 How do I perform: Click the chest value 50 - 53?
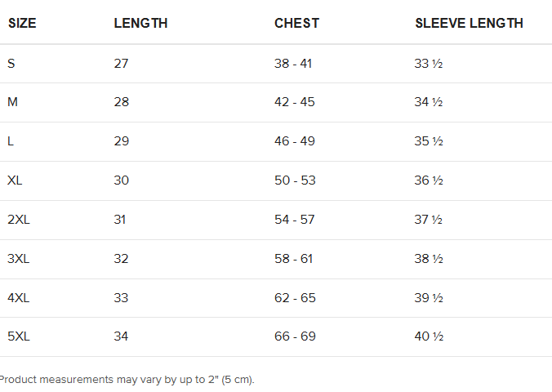pos(295,180)
